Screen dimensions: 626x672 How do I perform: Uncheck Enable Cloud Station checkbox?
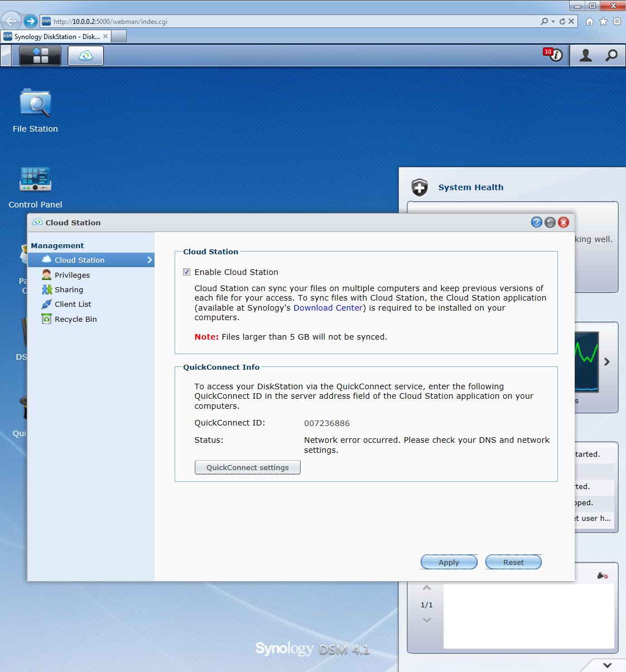coord(187,272)
